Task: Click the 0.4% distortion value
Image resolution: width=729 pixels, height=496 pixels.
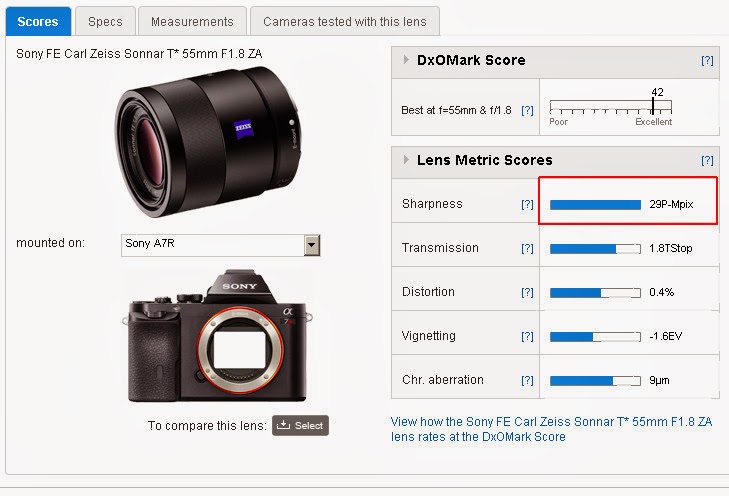Action: [x=662, y=292]
